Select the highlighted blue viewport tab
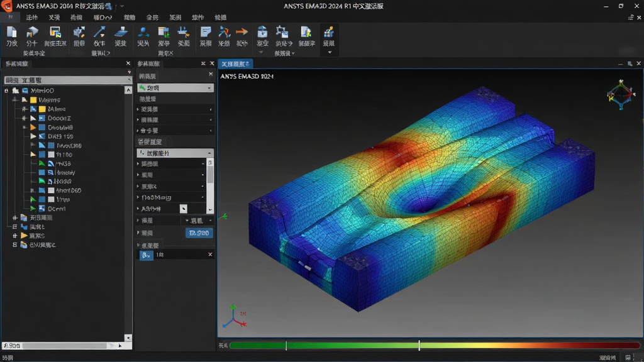 point(235,64)
